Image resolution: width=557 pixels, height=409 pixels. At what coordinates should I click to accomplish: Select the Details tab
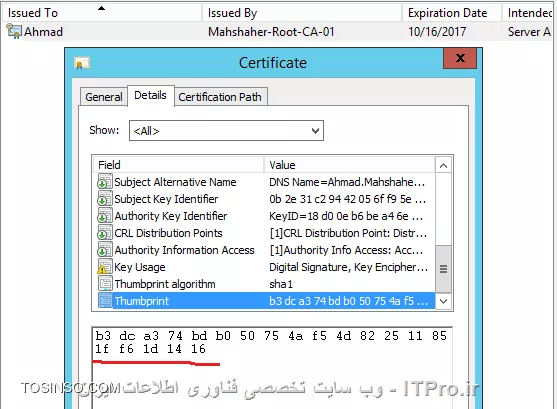(x=151, y=95)
